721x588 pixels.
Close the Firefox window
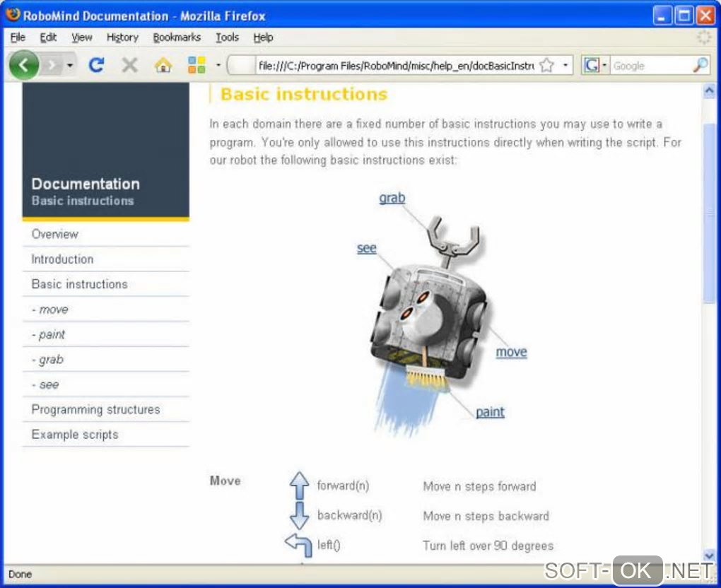[705, 16]
